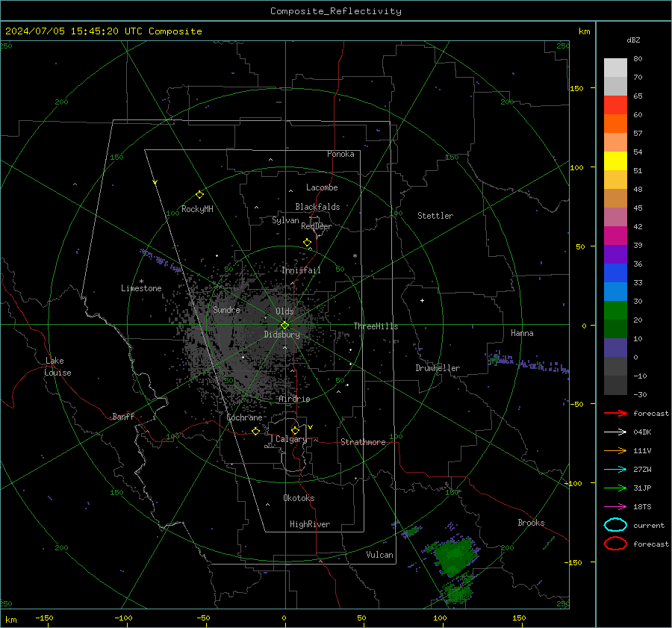
Task: Click the red forecast ellipse icon
Action: tap(615, 544)
